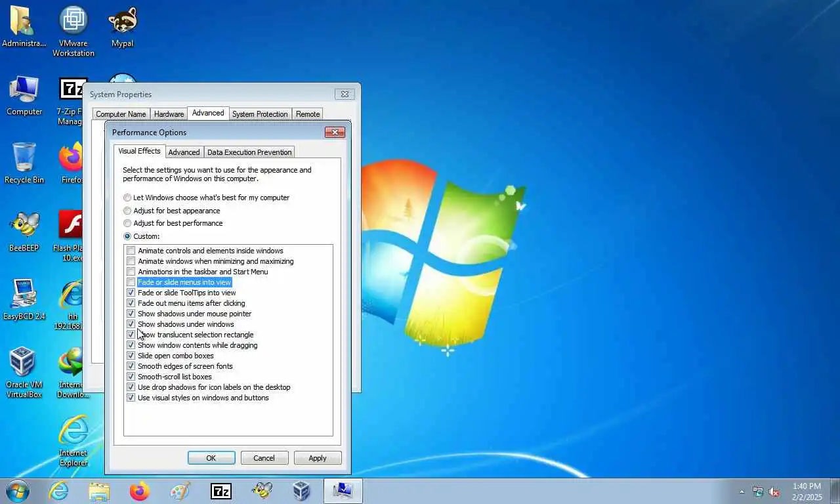The width and height of the screenshot is (840, 504).
Task: Open System Protection tab in System Properties
Action: (260, 114)
